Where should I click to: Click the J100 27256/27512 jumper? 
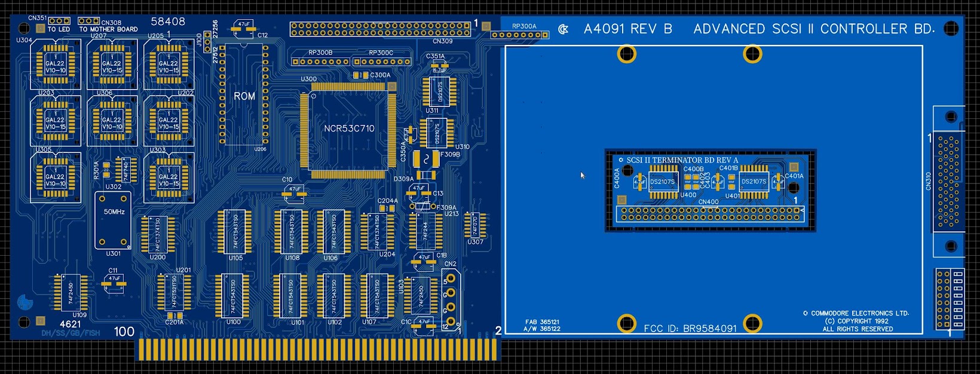point(207,42)
